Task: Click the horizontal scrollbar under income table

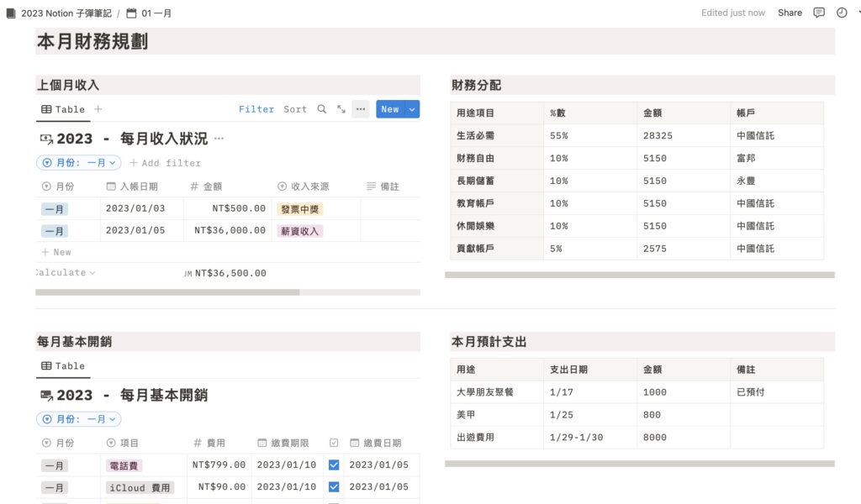Action: point(167,292)
